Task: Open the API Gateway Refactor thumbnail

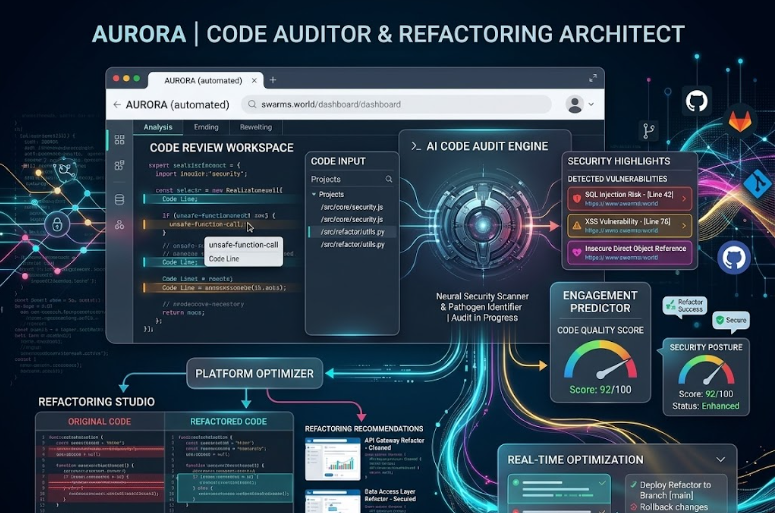Action: point(333,459)
